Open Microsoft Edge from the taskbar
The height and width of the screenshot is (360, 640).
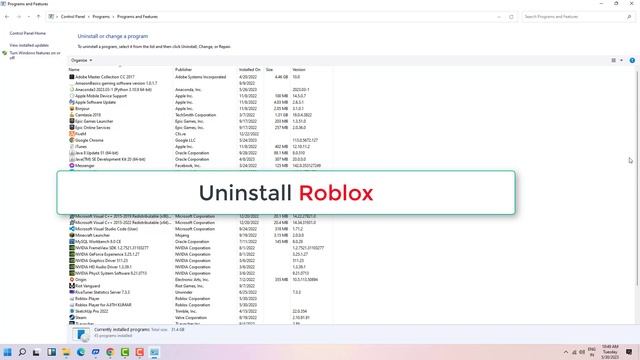(81, 352)
